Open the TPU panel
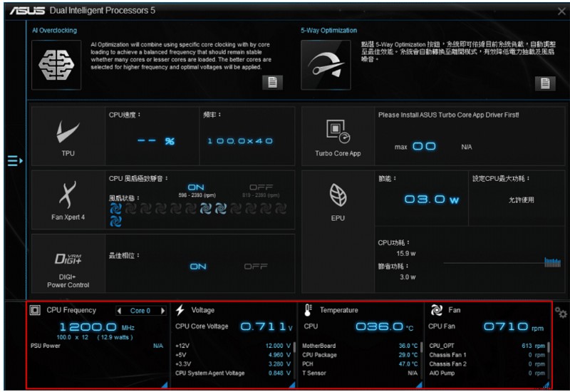 tap(68, 136)
